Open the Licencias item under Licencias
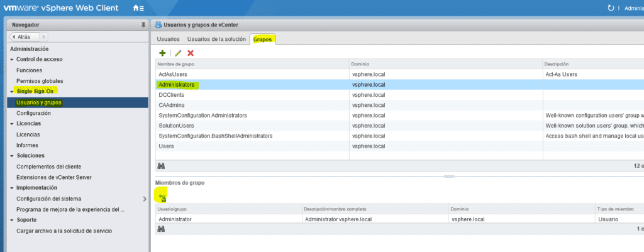The height and width of the screenshot is (252, 644). point(28,134)
